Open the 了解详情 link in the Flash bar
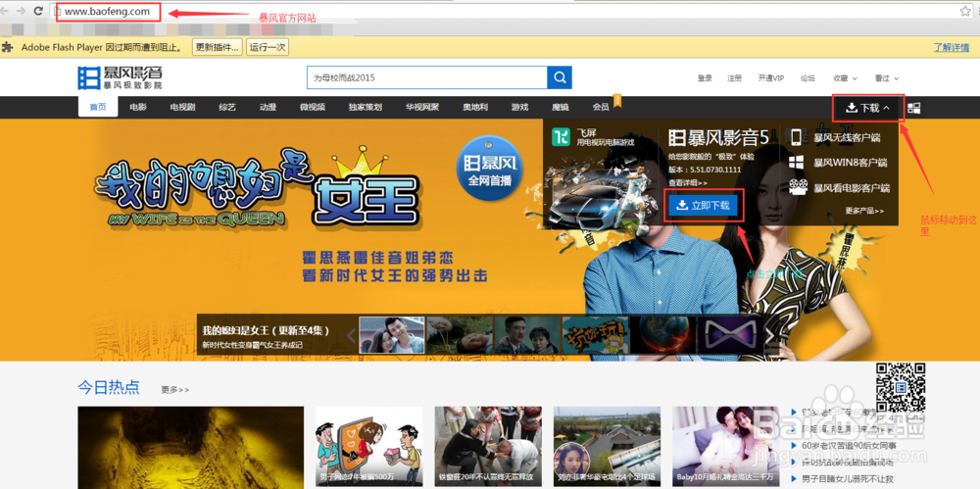Screen dimensions: 980x489 pos(952,47)
